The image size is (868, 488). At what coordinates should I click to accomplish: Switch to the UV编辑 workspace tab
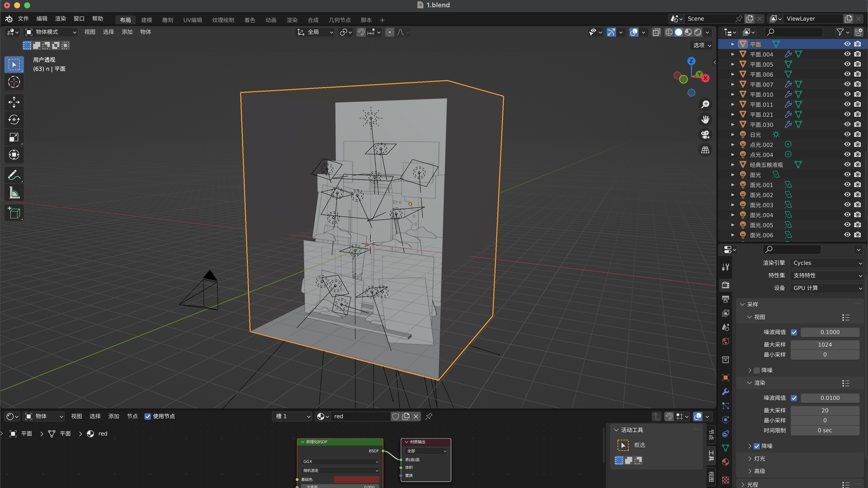click(x=193, y=20)
